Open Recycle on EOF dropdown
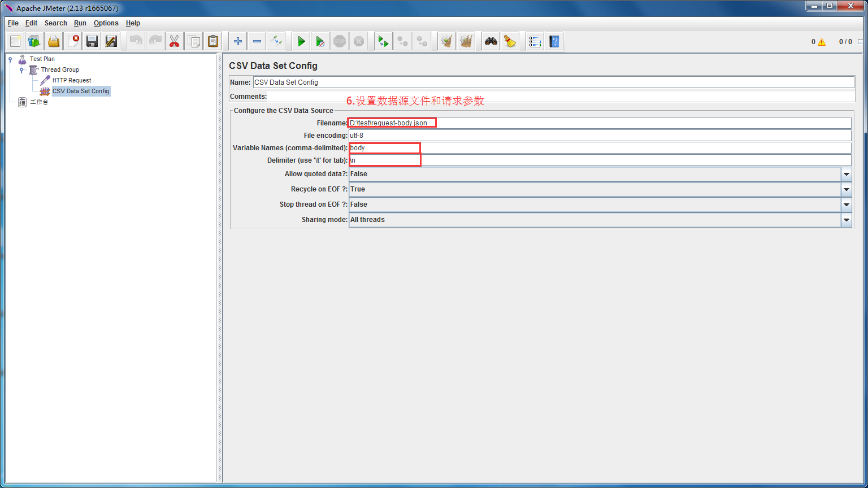This screenshot has height=488, width=868. (846, 189)
